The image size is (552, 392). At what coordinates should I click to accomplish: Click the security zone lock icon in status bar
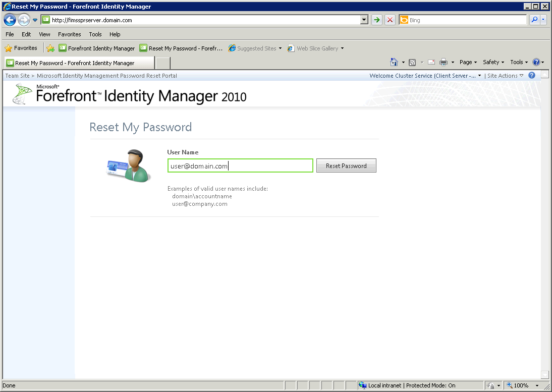[490, 385]
